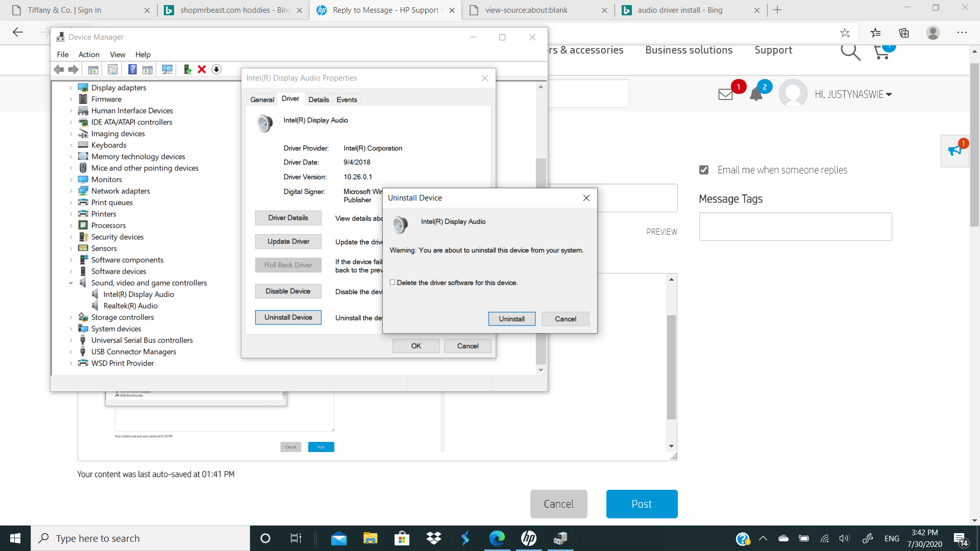Collapse Sound, video and game controllers
The width and height of the screenshot is (980, 551).
(71, 283)
